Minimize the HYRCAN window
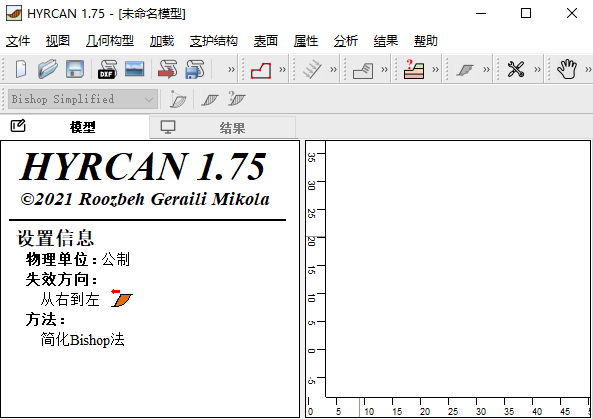This screenshot has width=593, height=419. click(x=481, y=14)
